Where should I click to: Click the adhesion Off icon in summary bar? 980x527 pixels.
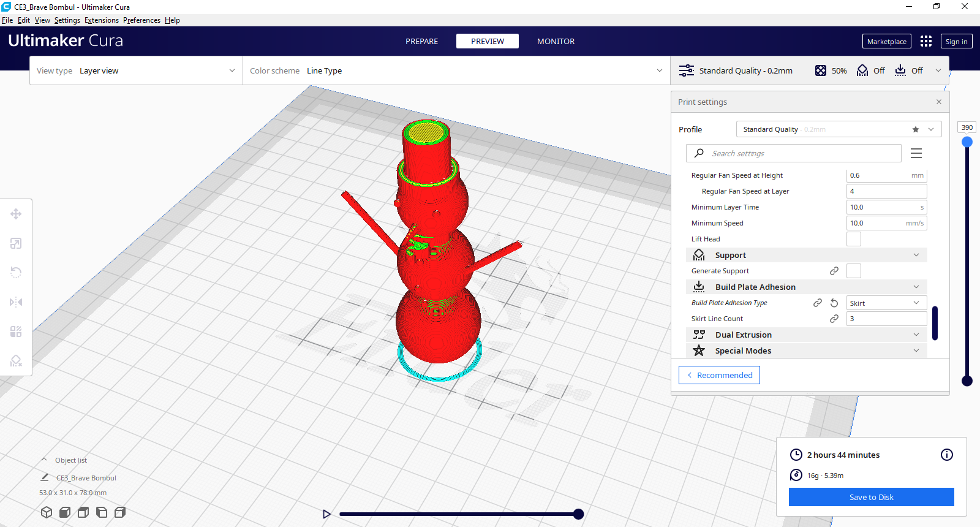coord(900,70)
